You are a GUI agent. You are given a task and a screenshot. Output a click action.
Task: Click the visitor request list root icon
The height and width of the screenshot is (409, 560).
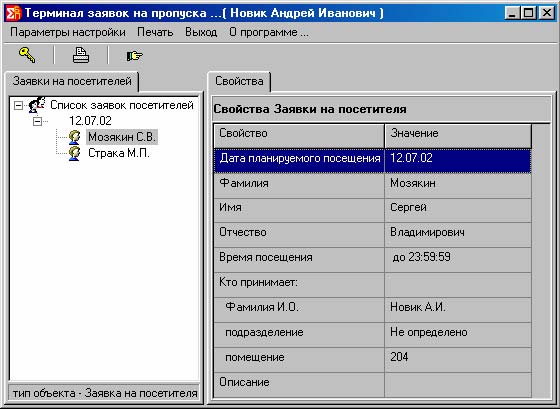click(37, 105)
